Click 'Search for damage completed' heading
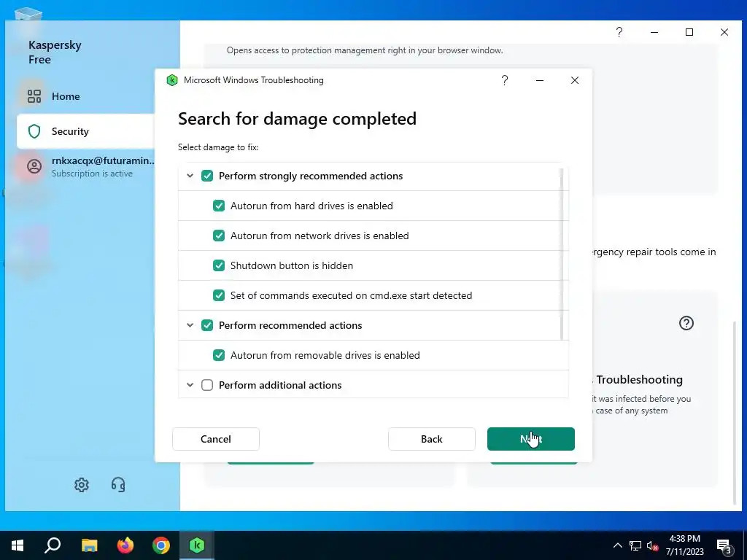The height and width of the screenshot is (560, 747). pos(298,119)
